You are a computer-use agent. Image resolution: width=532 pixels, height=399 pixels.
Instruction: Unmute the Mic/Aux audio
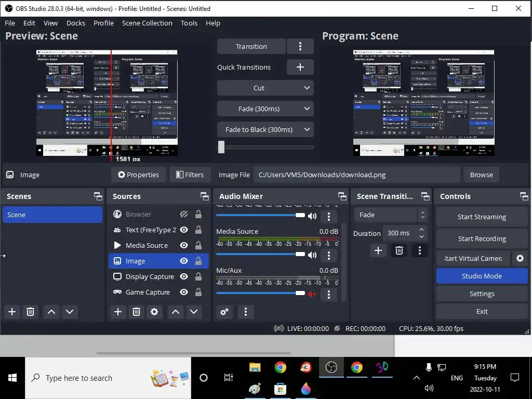[312, 294]
